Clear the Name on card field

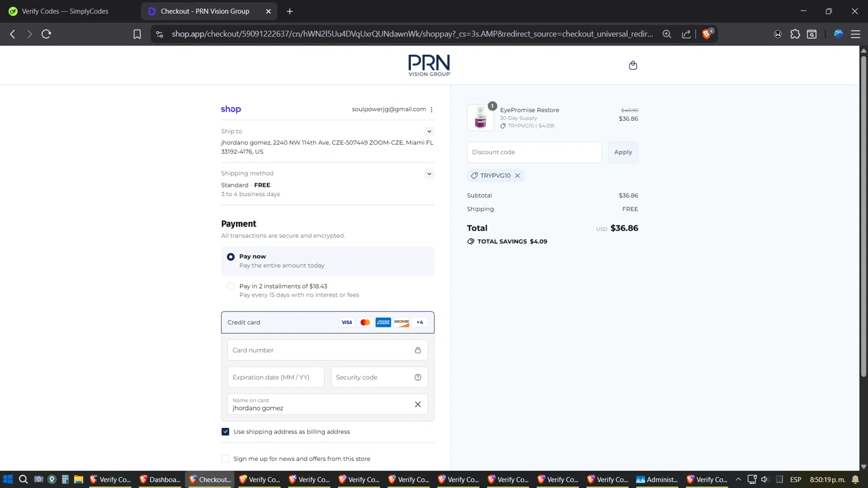(418, 405)
